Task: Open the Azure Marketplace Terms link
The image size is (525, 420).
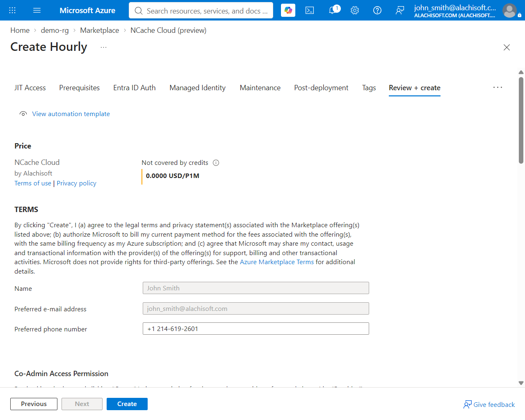Action: pyautogui.click(x=277, y=262)
